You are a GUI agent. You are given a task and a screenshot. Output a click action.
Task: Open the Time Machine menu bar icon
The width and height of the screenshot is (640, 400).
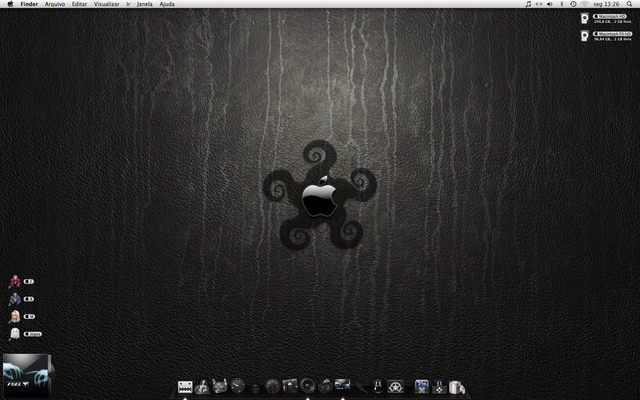tap(573, 4)
